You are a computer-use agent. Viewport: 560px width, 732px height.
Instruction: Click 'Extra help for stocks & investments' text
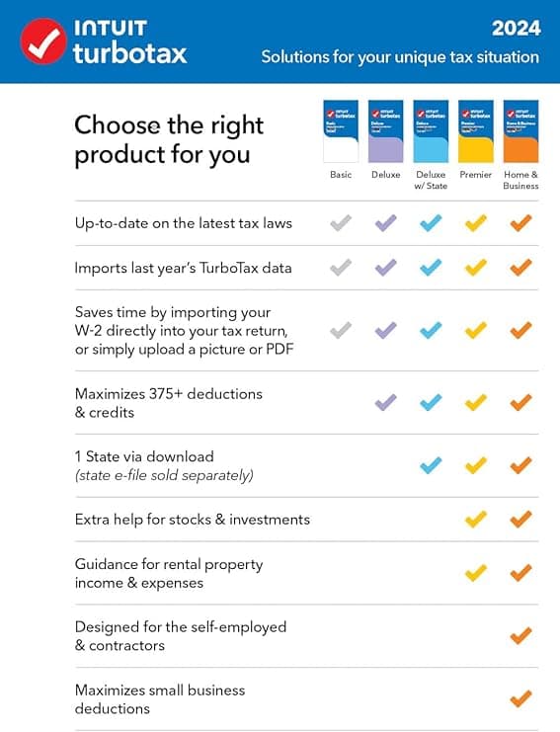[x=193, y=520]
